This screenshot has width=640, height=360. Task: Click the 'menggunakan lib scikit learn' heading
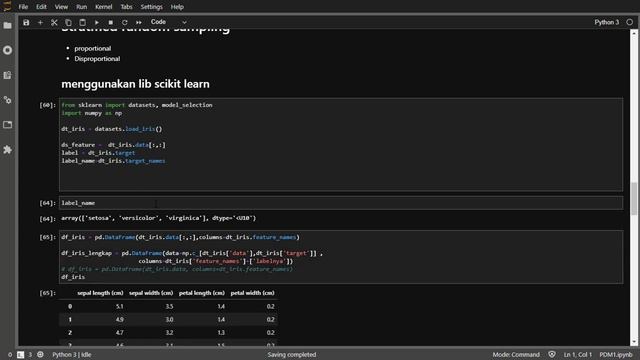coord(135,84)
